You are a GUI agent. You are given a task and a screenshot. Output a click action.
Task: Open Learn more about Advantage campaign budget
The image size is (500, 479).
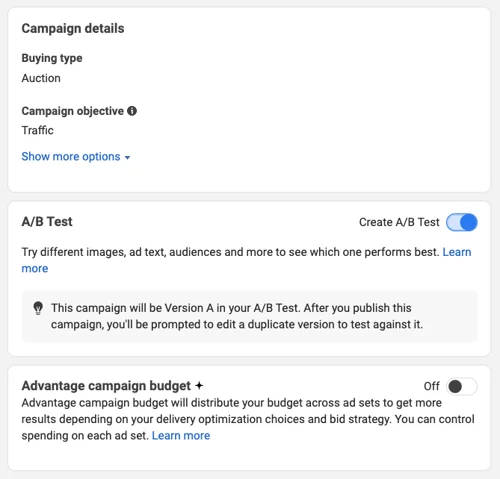click(x=181, y=436)
